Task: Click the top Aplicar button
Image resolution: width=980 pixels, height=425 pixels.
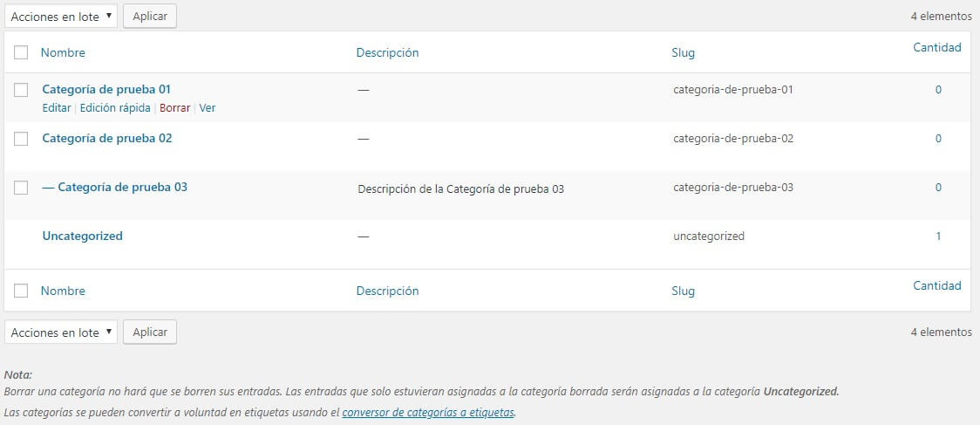Action: pyautogui.click(x=150, y=16)
